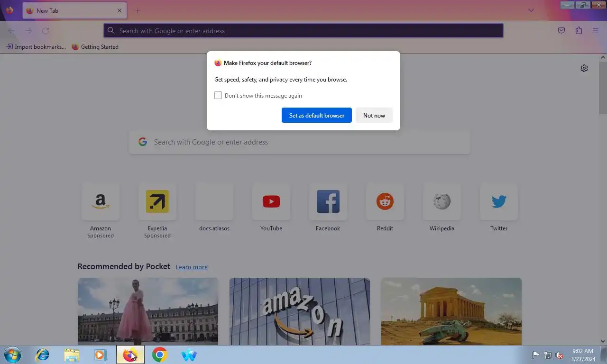Click Import bookmarks in bookmarks bar

coord(36,47)
